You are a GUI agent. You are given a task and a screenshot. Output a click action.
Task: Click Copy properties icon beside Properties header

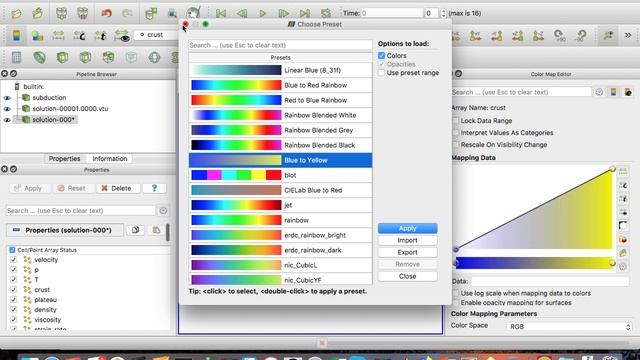coord(136,230)
